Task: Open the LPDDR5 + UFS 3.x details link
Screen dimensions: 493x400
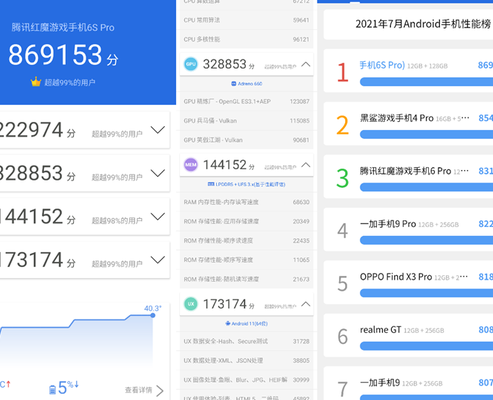Action: point(246,184)
